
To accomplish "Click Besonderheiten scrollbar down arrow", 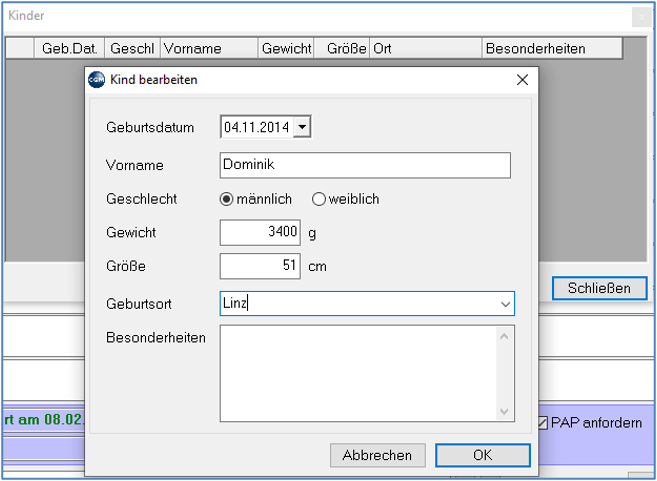I will pos(504,411).
